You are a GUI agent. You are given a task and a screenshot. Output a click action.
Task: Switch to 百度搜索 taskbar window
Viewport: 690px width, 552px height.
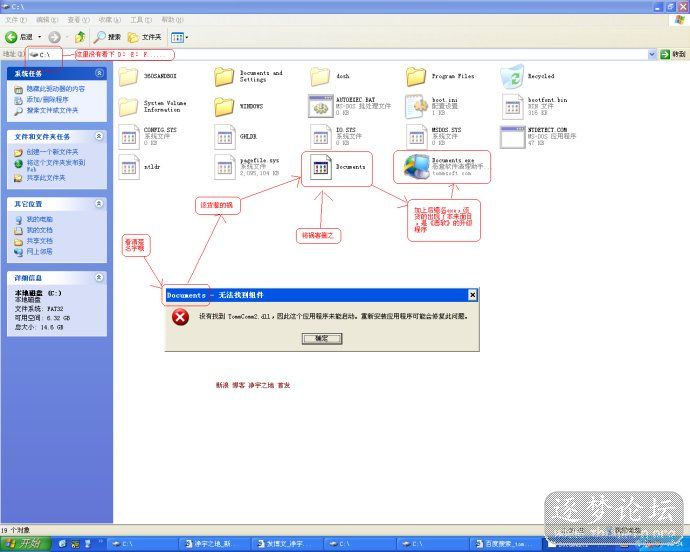pos(505,544)
